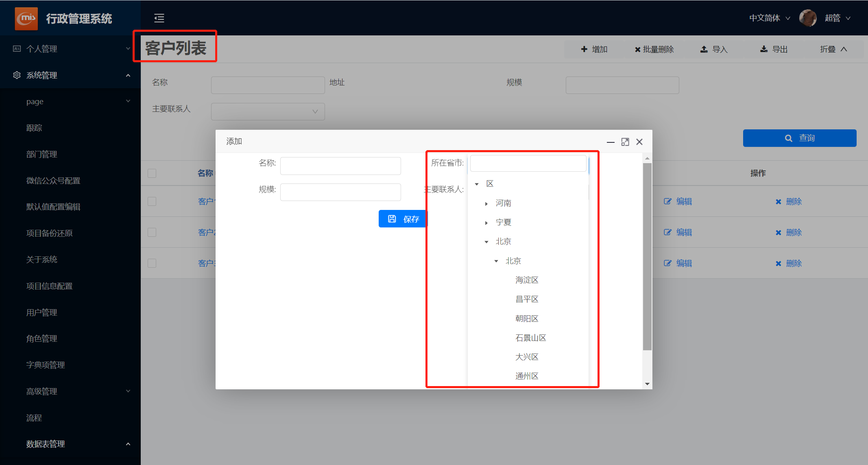Select 海淀区 in the region tree
The width and height of the screenshot is (868, 465).
(x=527, y=280)
